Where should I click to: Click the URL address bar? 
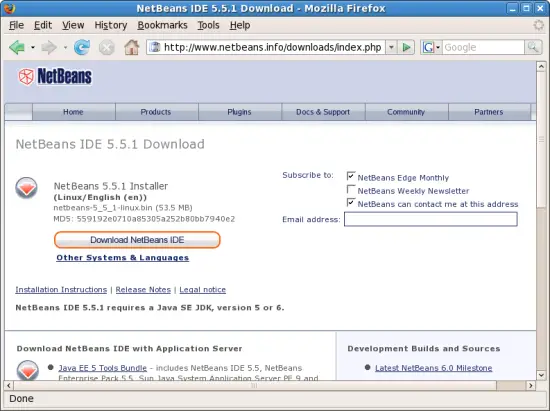pos(272,47)
